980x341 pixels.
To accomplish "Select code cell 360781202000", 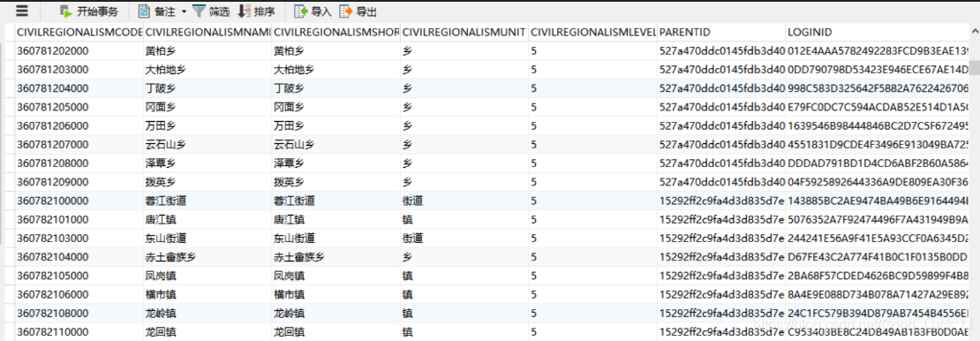I will (x=79, y=50).
